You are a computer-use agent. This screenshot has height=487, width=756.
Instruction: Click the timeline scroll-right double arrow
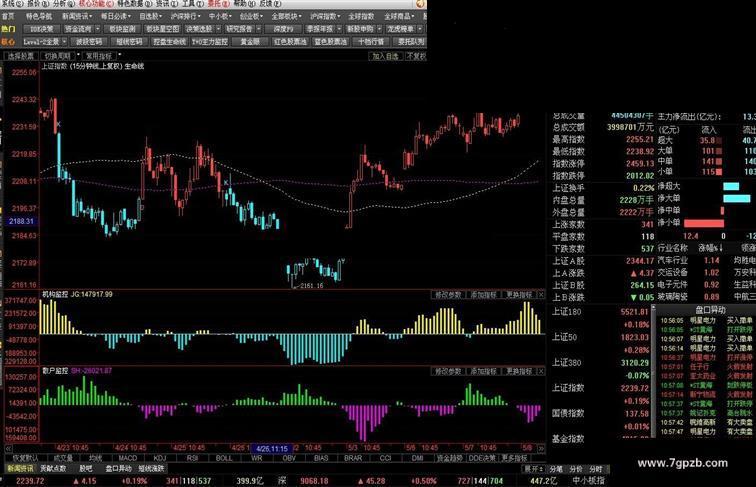541,448
